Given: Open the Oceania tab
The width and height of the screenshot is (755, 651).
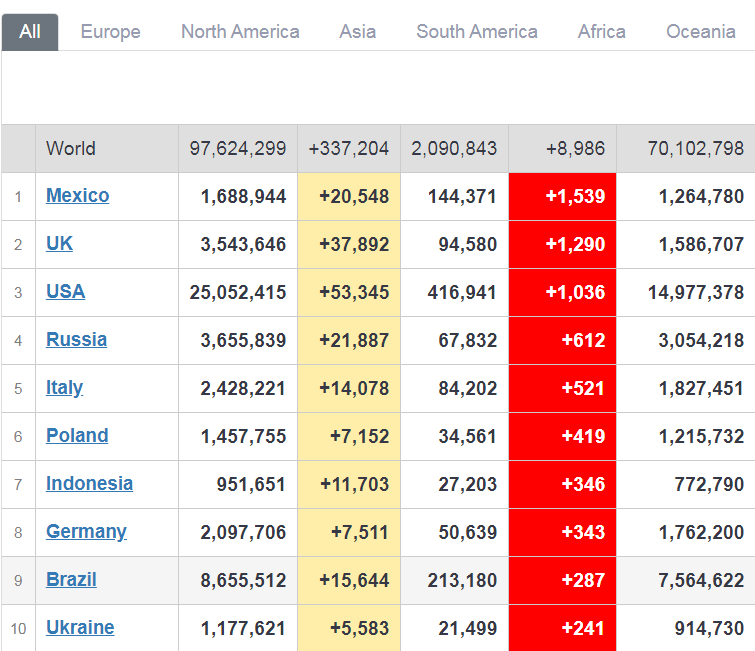Looking at the screenshot, I should (701, 32).
